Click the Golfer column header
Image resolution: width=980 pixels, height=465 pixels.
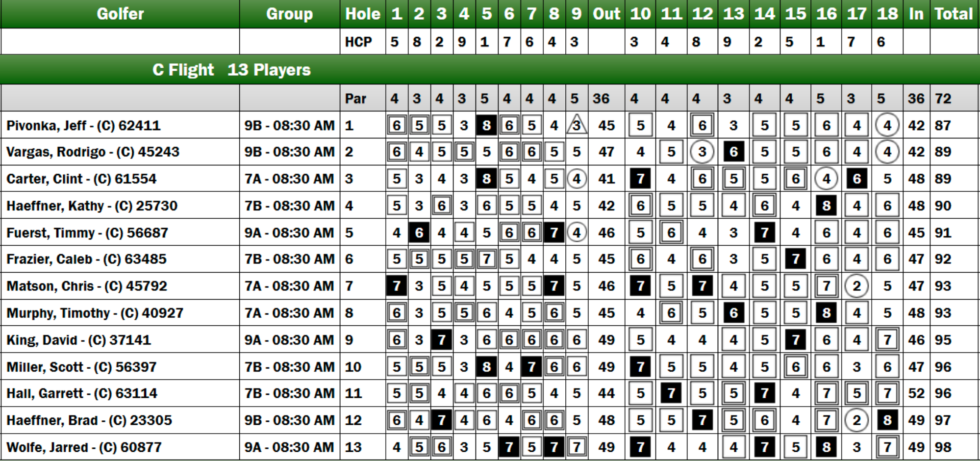pos(120,14)
